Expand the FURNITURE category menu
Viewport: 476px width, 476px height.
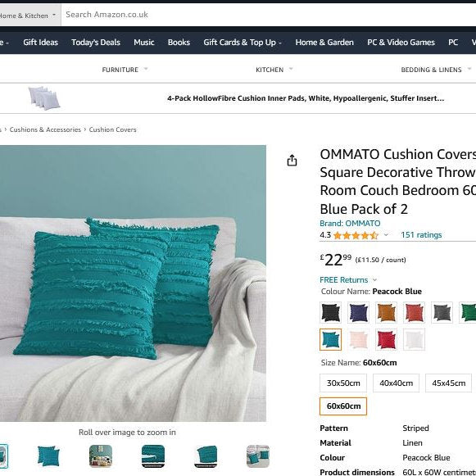(x=125, y=70)
